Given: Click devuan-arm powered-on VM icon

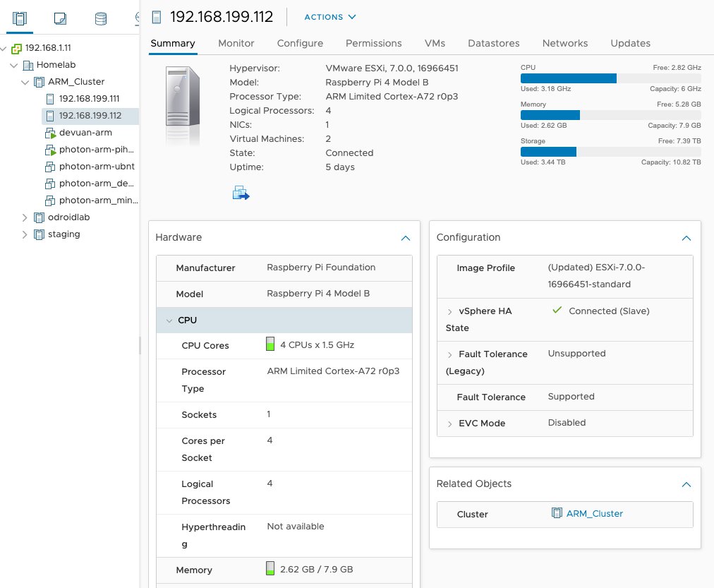Looking at the screenshot, I should coord(50,133).
